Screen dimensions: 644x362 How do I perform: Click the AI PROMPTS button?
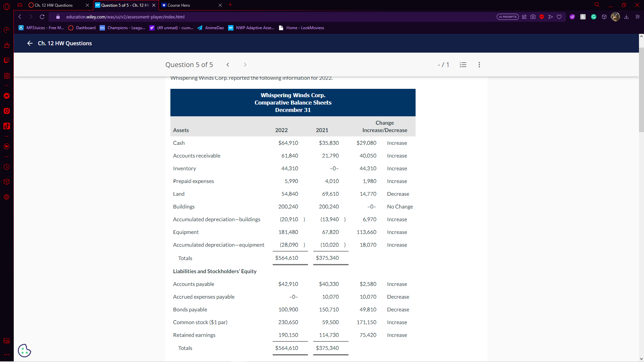[x=507, y=17]
